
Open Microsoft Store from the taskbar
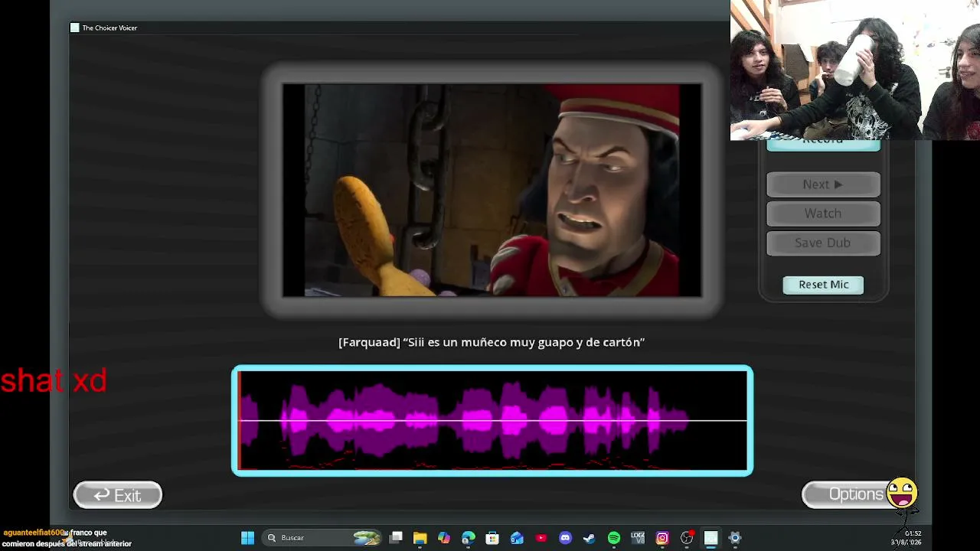point(492,538)
